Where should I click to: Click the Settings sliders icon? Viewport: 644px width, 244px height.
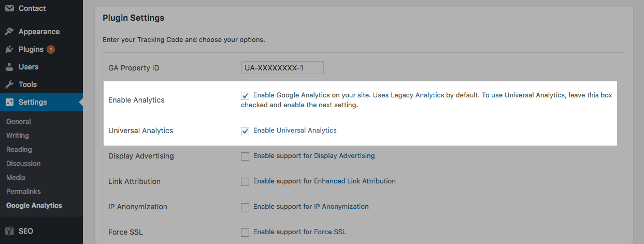(x=9, y=102)
